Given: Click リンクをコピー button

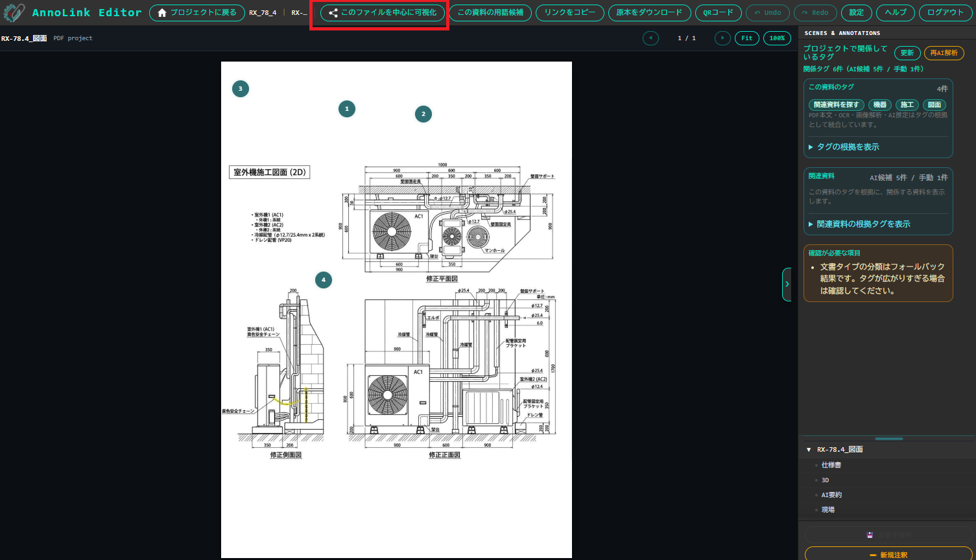Looking at the screenshot, I should point(570,13).
